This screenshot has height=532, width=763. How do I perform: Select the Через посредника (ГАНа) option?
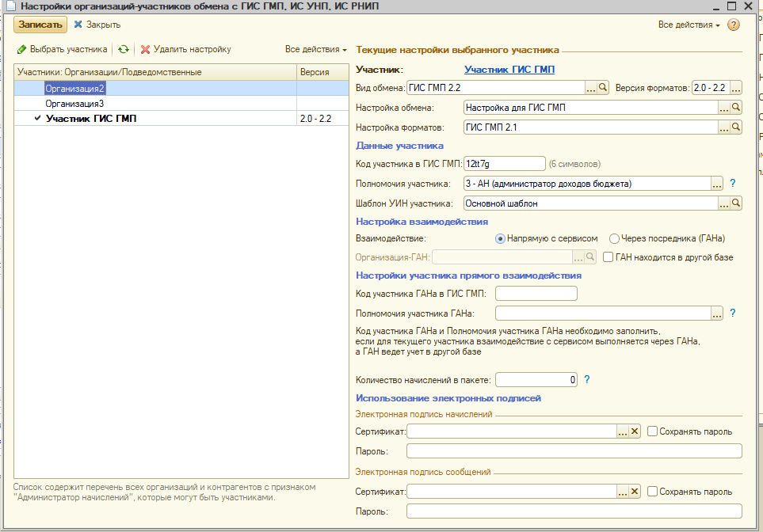(614, 238)
